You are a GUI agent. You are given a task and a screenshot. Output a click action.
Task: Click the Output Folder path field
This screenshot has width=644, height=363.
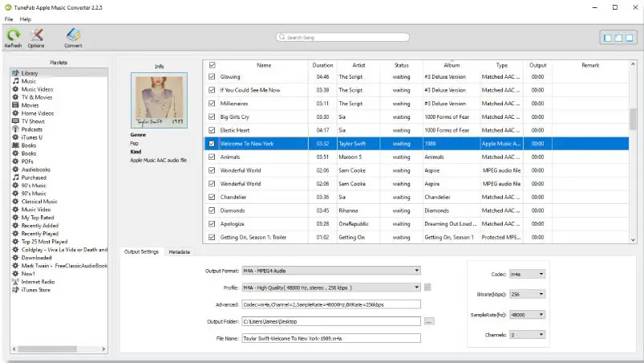pos(331,321)
